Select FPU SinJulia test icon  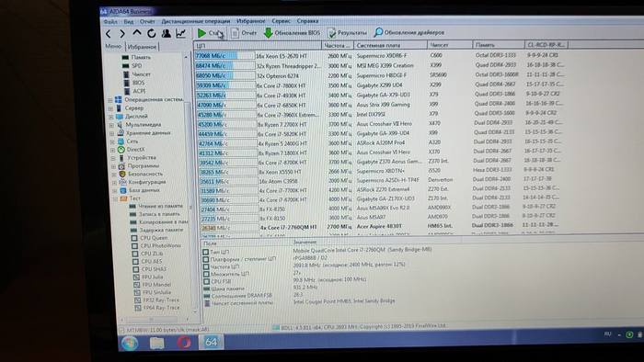click(x=137, y=293)
